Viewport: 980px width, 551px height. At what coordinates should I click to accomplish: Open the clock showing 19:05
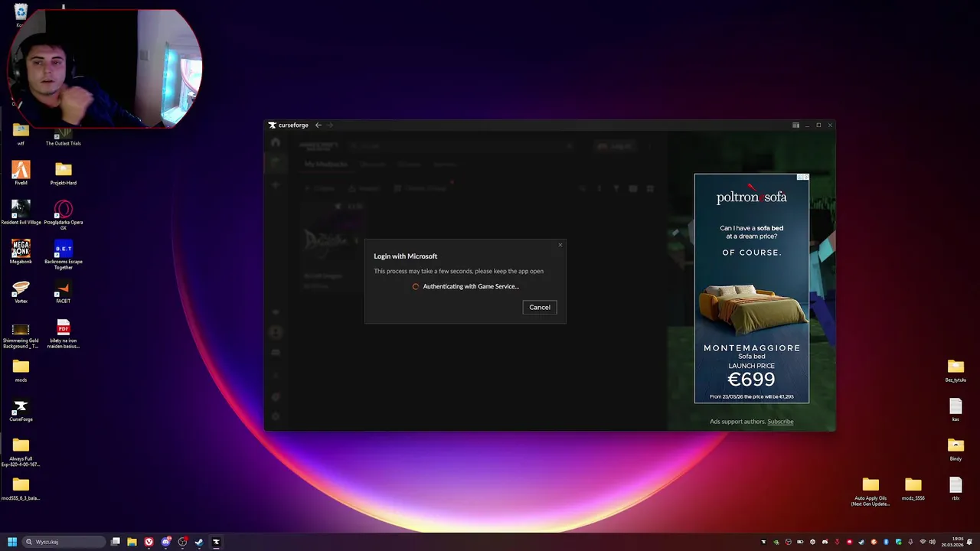(952, 542)
